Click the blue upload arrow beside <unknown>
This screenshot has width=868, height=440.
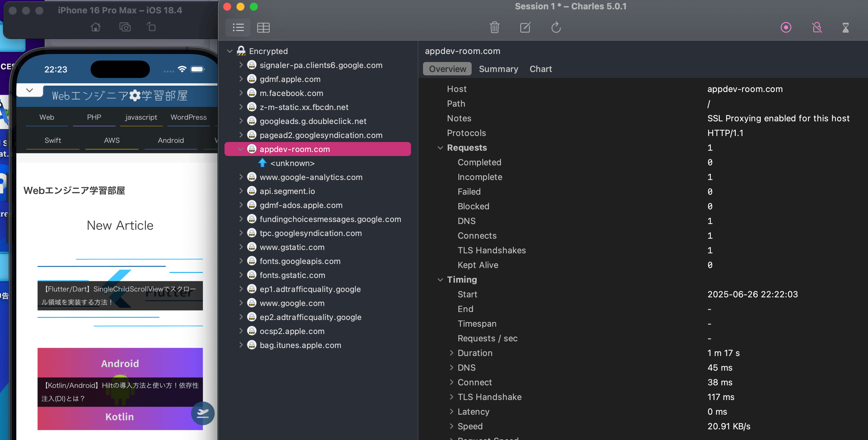(x=262, y=163)
